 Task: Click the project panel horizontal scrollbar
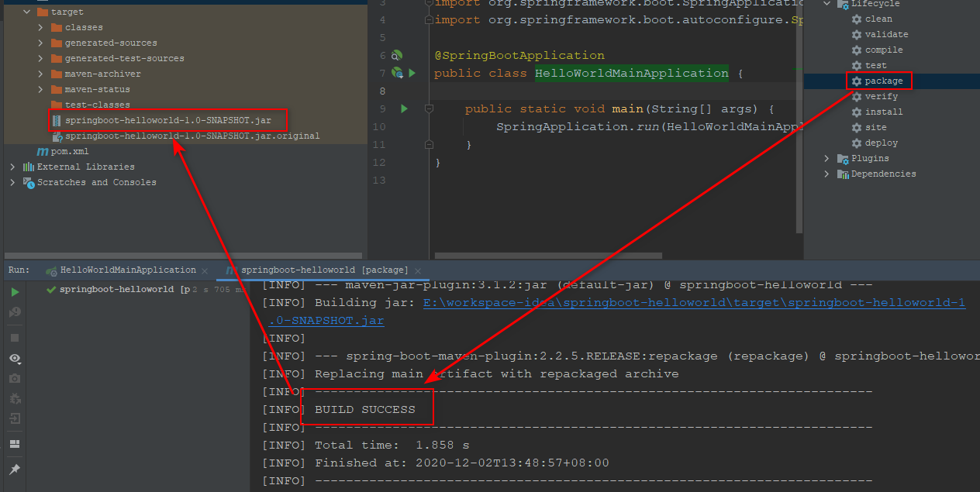[184, 255]
